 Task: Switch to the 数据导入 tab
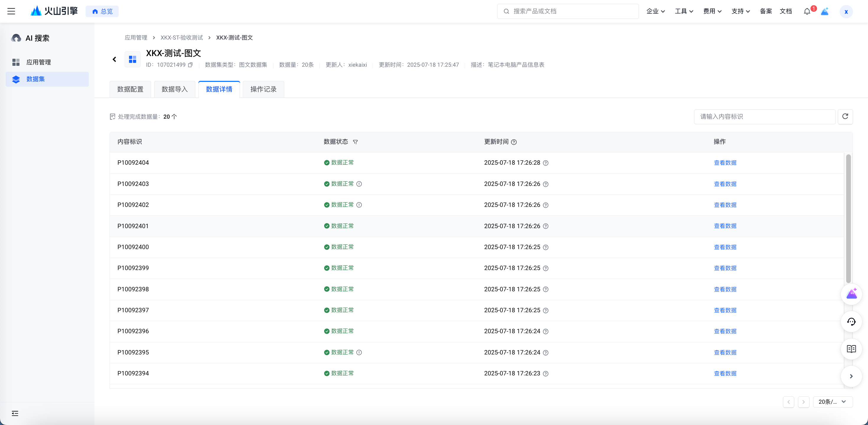(174, 89)
